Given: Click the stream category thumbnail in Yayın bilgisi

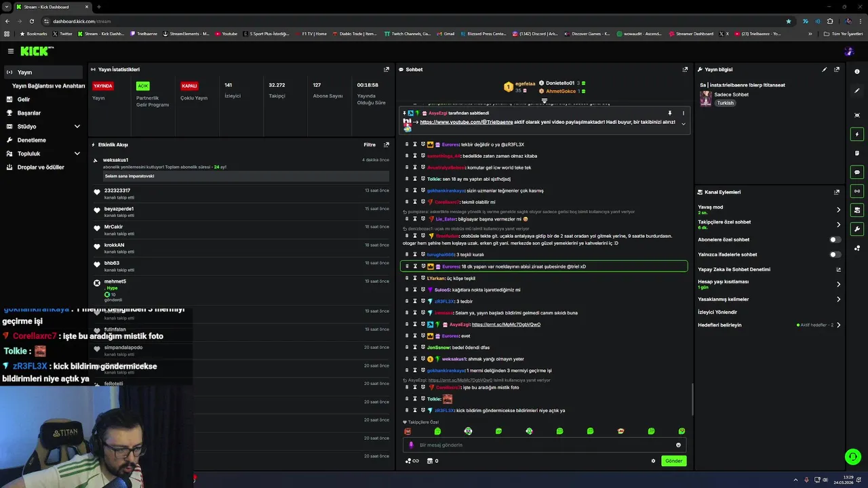Looking at the screenshot, I should click(706, 98).
